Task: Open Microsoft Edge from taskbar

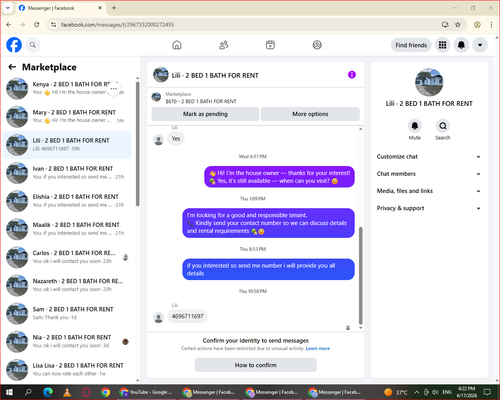Action: (x=48, y=392)
